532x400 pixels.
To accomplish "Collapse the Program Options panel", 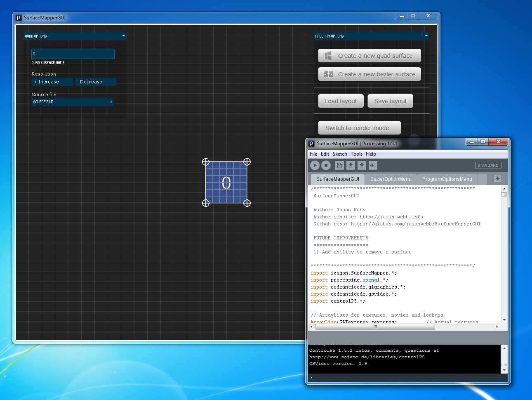I will (426, 36).
